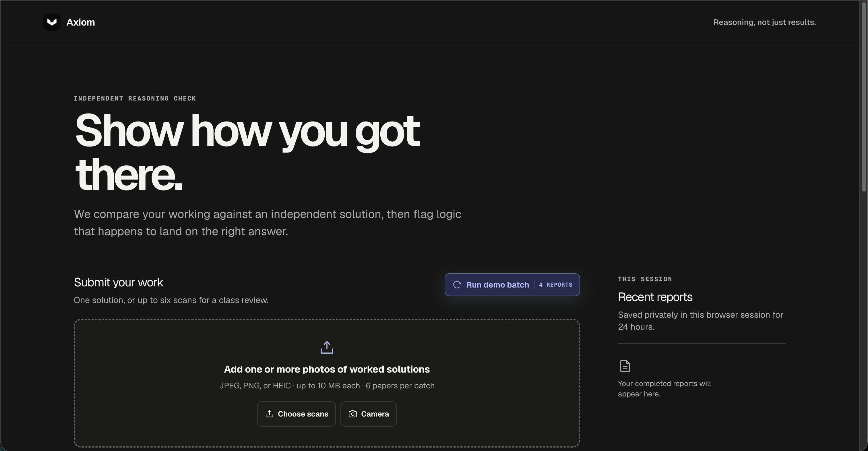Click the Submit your work heading
868x451 pixels.
pos(118,282)
